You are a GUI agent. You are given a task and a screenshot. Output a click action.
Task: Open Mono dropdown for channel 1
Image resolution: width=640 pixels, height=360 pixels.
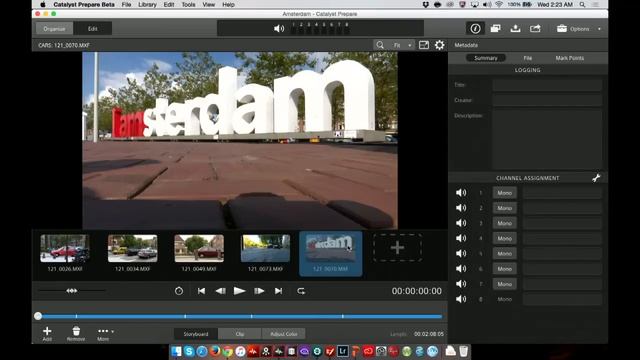(504, 193)
